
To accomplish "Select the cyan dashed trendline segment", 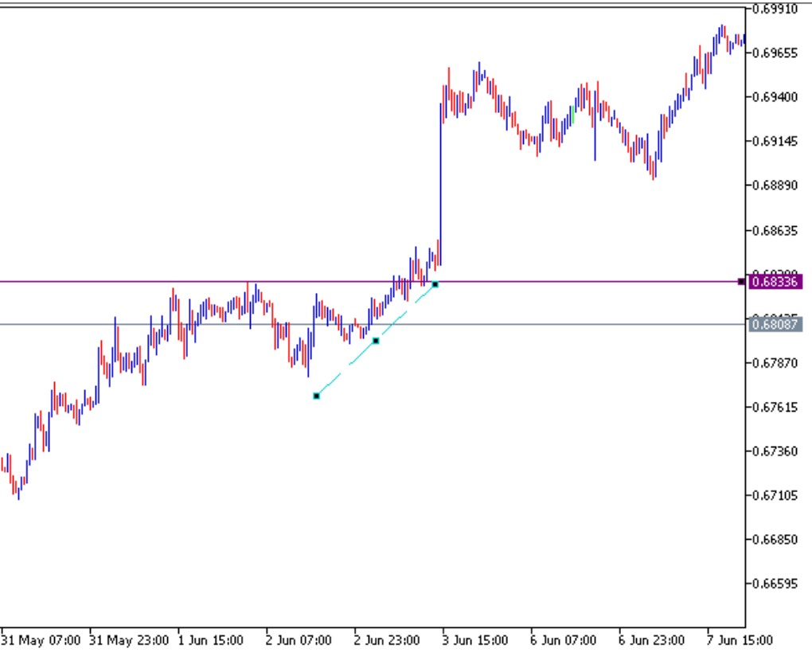I will [x=346, y=369].
